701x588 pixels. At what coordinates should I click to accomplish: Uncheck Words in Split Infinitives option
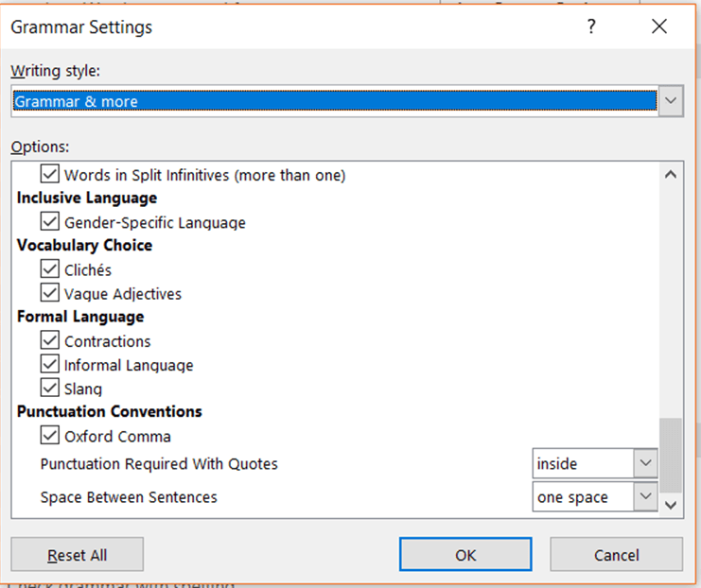[50, 175]
